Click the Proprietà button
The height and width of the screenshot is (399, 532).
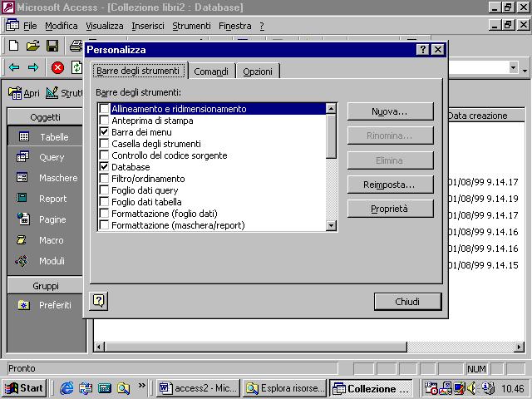point(390,209)
